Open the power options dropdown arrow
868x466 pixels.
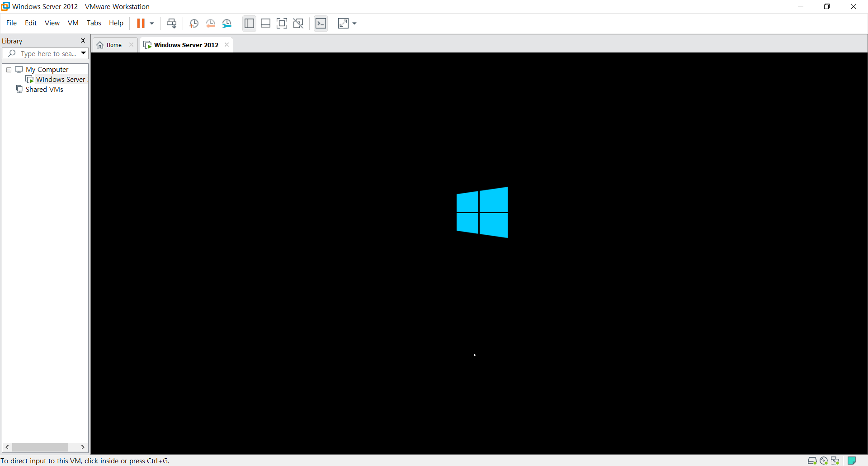[x=152, y=24]
